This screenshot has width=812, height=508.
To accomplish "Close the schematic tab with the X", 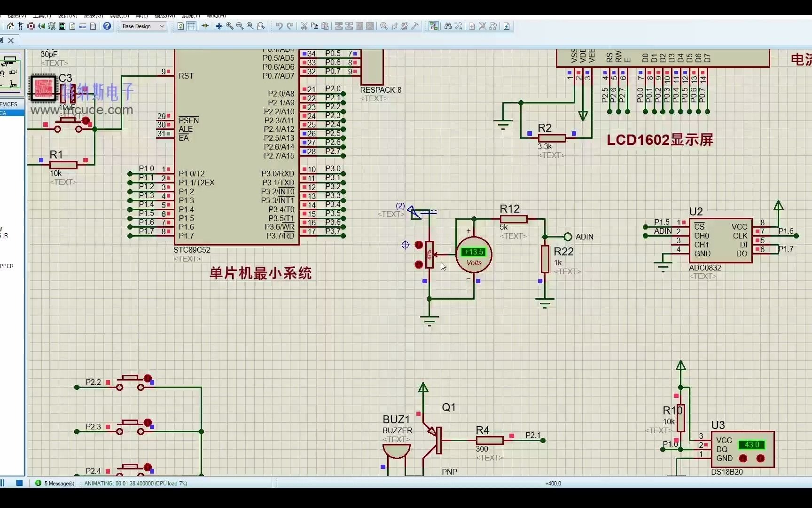I will coord(11,40).
